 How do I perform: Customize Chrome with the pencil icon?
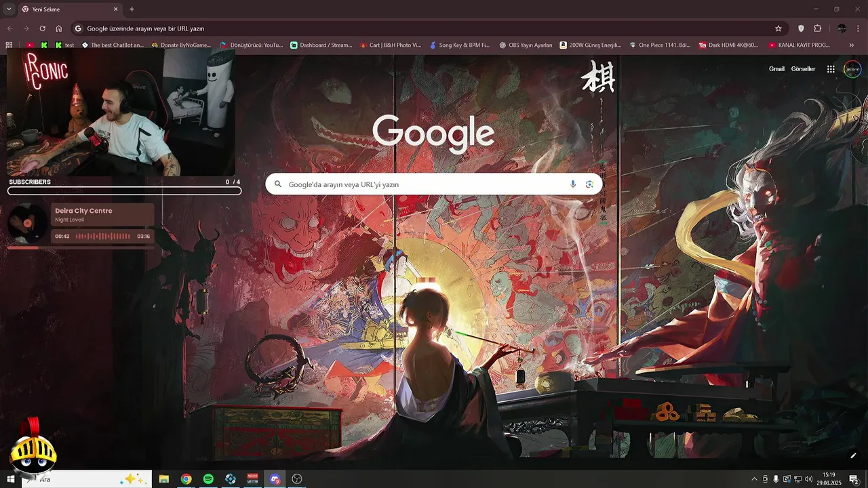click(853, 455)
